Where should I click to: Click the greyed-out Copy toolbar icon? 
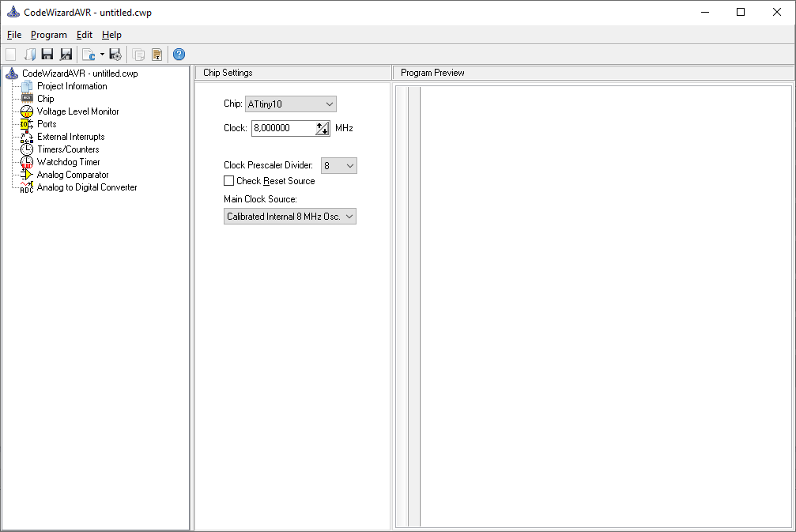pos(138,55)
